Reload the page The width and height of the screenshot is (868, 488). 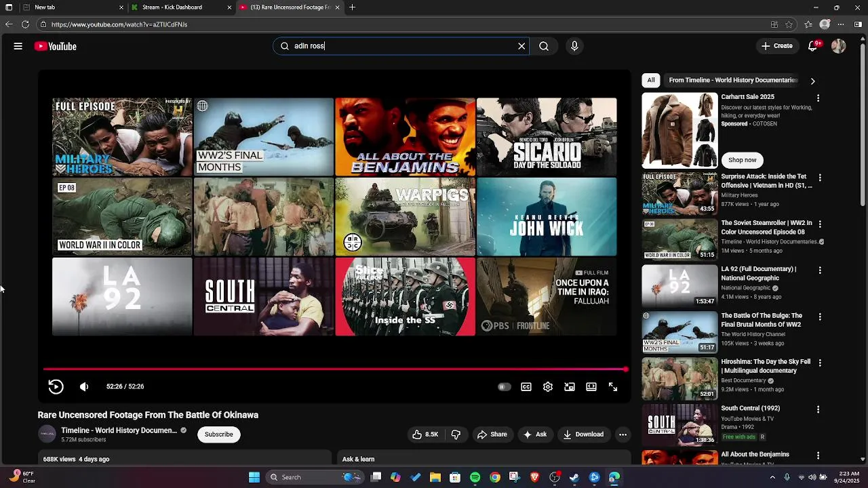coord(25,24)
